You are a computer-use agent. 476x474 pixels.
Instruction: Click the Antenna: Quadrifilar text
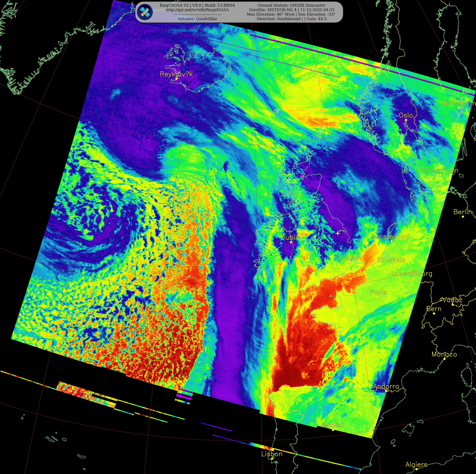(197, 19)
